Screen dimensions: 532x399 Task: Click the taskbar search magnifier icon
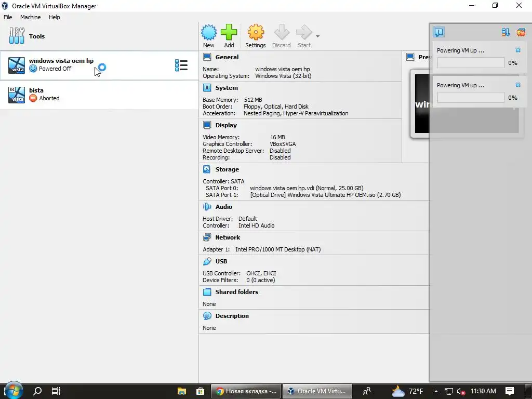[x=37, y=391]
